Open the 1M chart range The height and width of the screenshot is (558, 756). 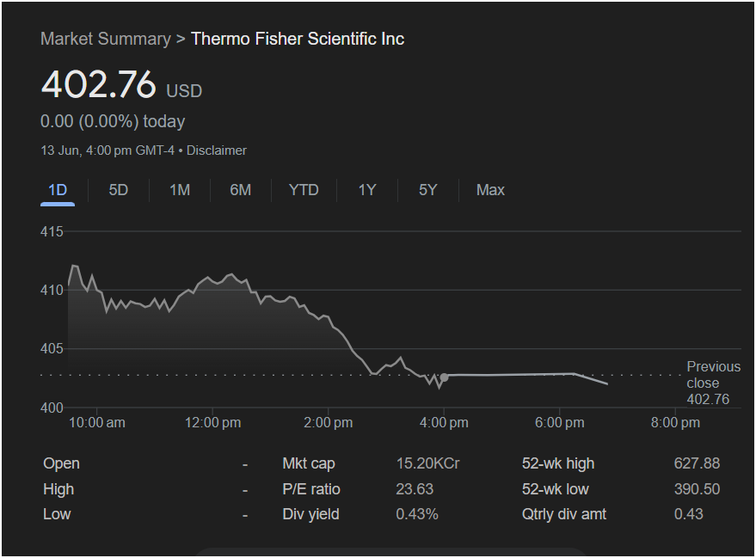pyautogui.click(x=180, y=190)
